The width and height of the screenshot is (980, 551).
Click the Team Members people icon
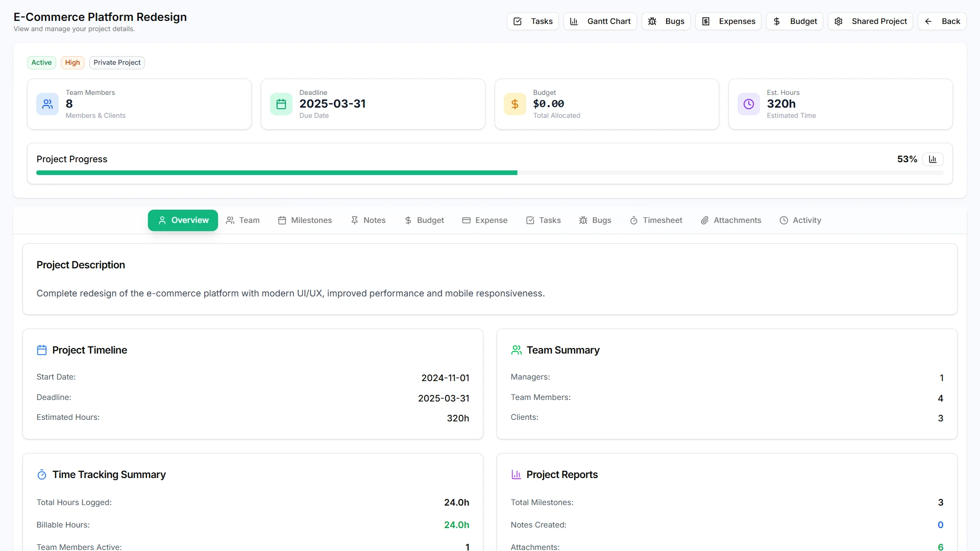tap(47, 104)
